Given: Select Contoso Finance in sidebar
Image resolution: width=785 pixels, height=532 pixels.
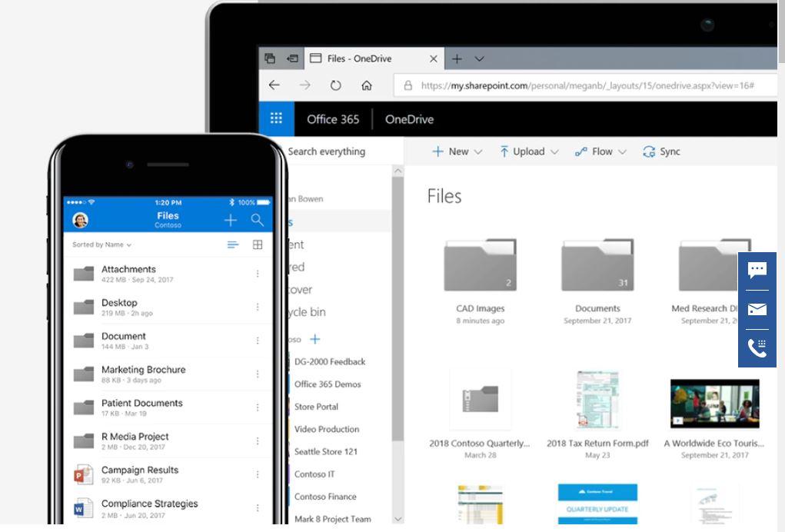Looking at the screenshot, I should click(x=325, y=497).
